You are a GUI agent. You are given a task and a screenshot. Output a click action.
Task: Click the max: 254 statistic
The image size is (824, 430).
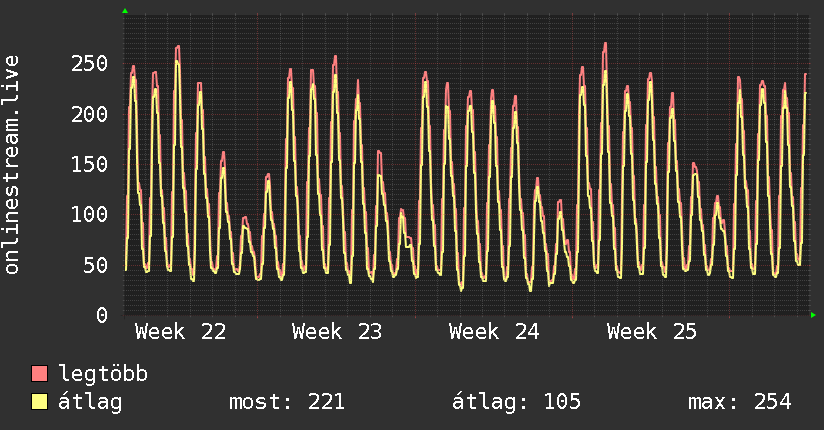740,402
